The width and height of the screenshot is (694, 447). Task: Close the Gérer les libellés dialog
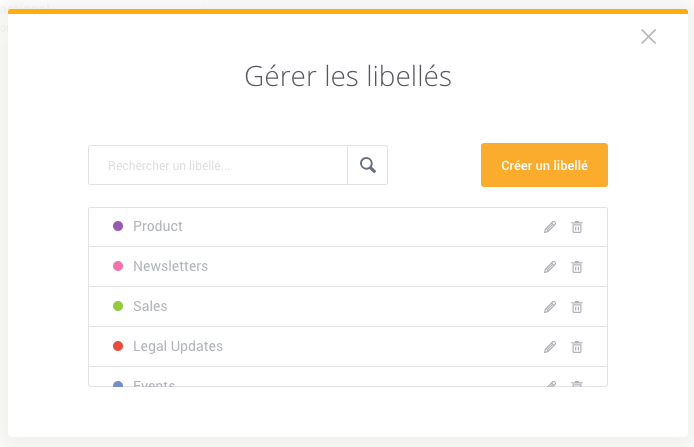click(648, 37)
